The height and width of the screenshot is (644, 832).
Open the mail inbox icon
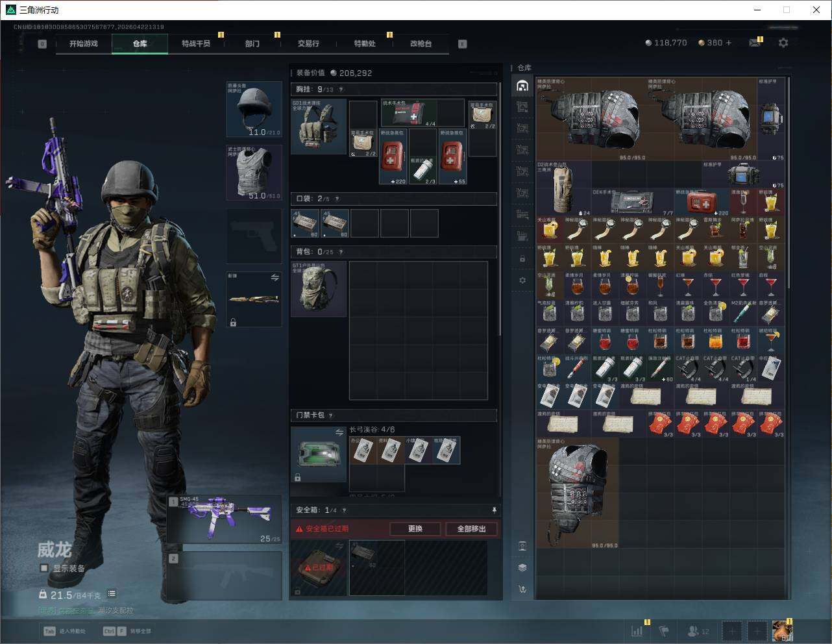(x=754, y=43)
